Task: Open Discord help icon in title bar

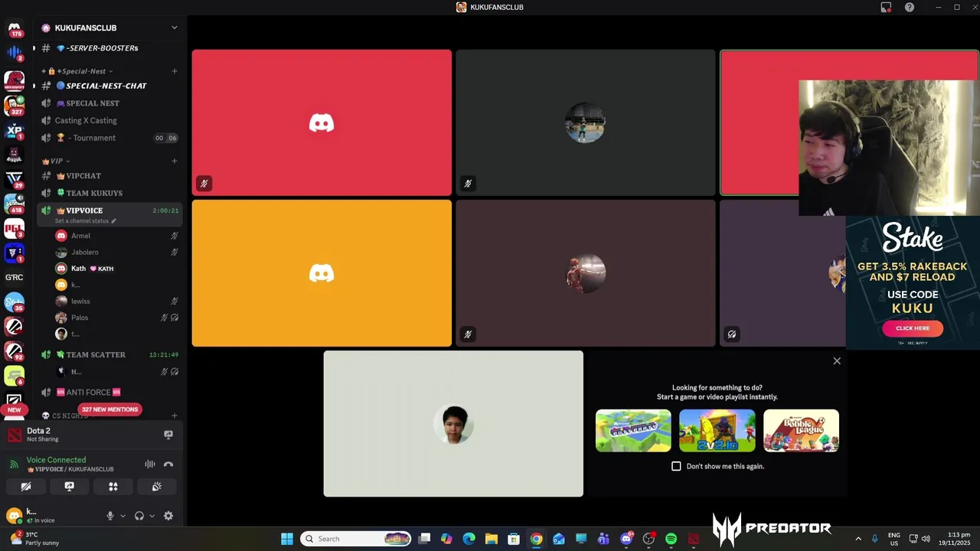Action: 910,7
